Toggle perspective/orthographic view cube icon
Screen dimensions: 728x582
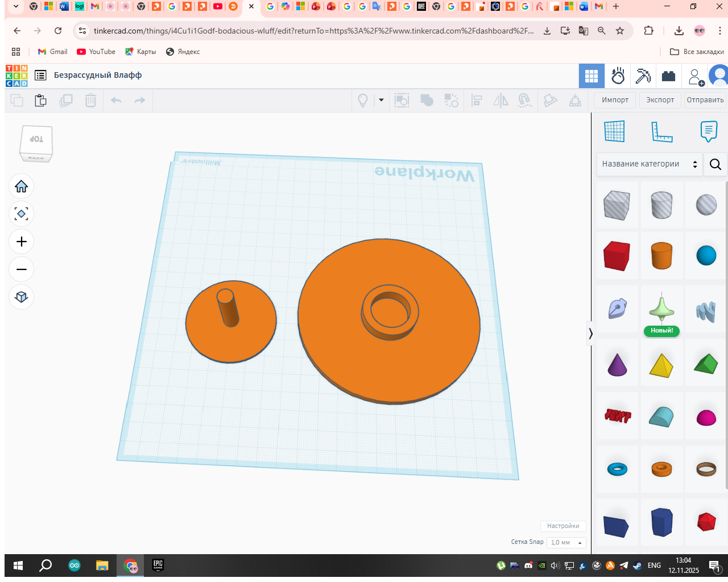pos(22,297)
